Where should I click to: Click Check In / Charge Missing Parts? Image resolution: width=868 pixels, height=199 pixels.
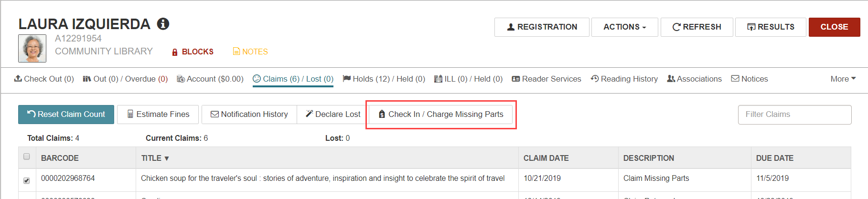(x=440, y=115)
